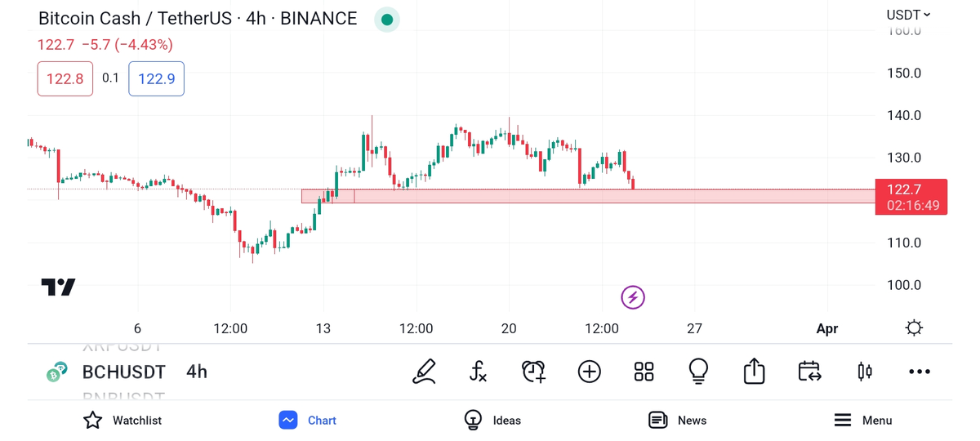Screen dimensions: 980x441
Task: Tap the plus circle add symbol icon
Action: pyautogui.click(x=589, y=372)
